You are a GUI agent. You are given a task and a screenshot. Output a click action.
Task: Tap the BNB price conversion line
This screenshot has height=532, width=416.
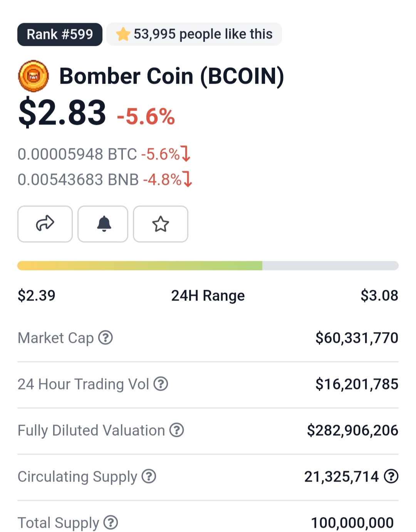(x=105, y=180)
